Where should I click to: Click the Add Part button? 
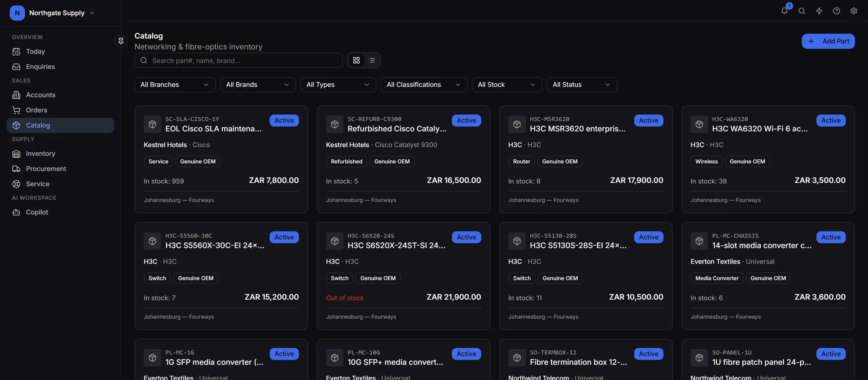pos(828,41)
